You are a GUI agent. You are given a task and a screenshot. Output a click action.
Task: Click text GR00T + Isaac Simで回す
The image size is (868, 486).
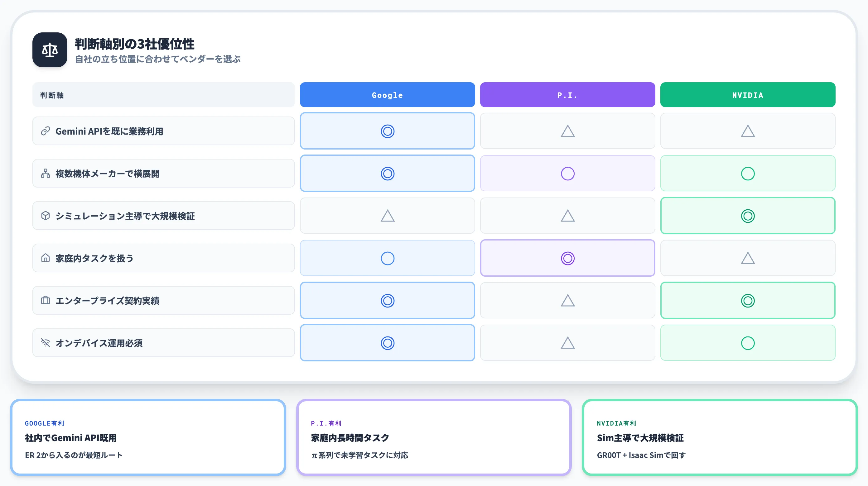(x=641, y=455)
